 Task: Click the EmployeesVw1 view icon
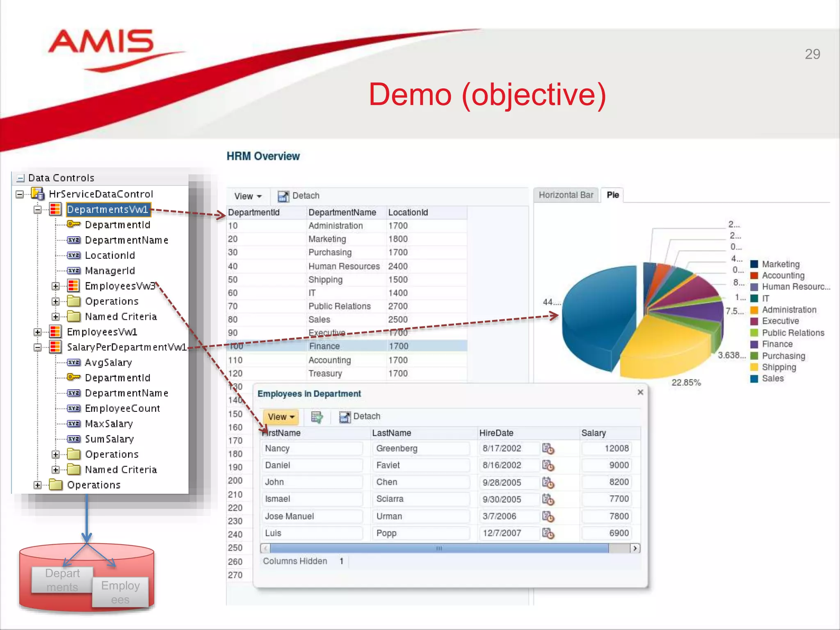pos(55,331)
